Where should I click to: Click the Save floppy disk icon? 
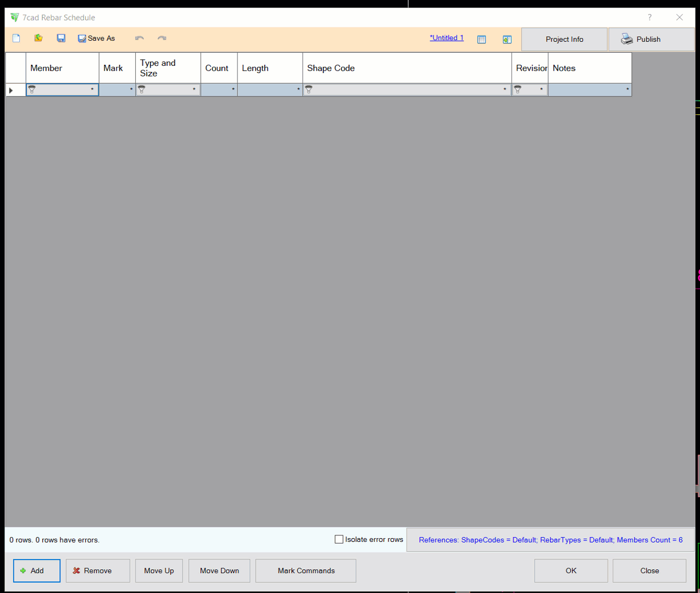click(x=61, y=38)
